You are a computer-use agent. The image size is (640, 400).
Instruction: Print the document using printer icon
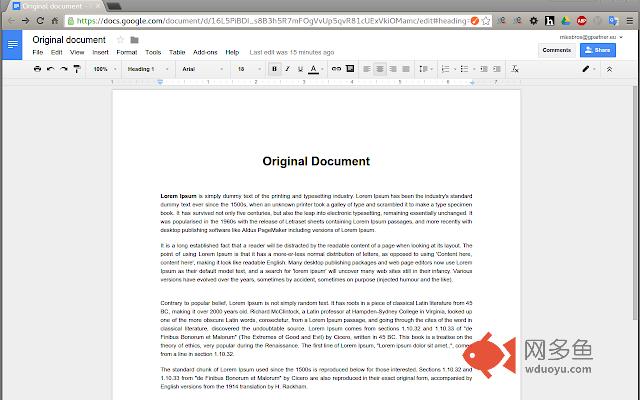[38, 69]
